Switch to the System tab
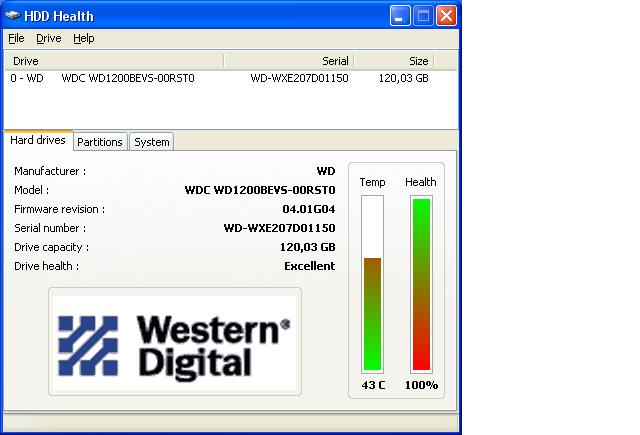Image resolution: width=640 pixels, height=435 pixels. coord(152,142)
